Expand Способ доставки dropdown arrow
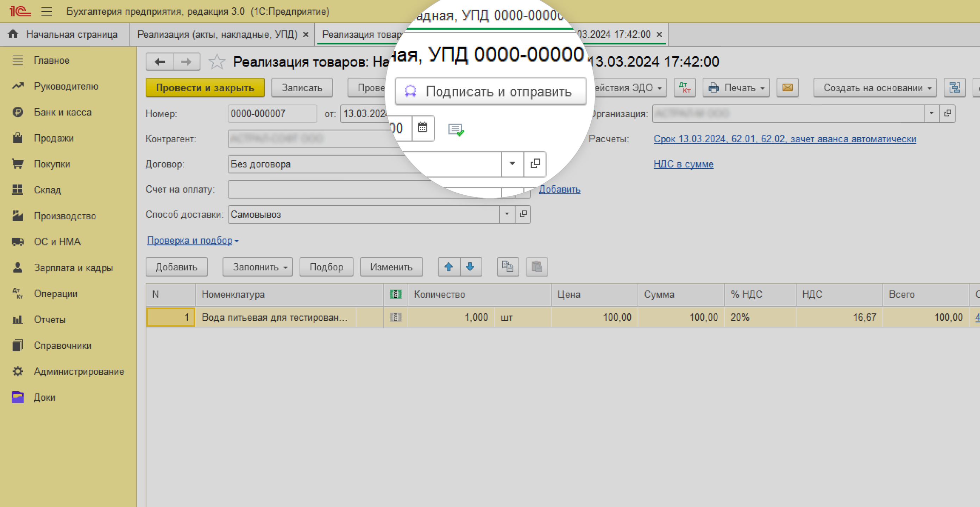Screen dimensions: 980x507 [x=507, y=214]
